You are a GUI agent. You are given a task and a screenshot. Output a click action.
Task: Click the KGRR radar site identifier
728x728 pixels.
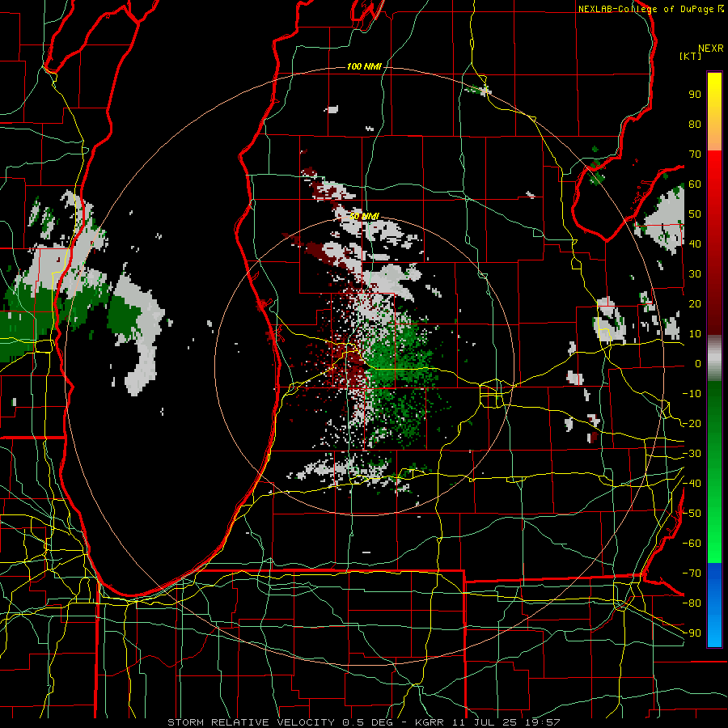click(x=429, y=722)
